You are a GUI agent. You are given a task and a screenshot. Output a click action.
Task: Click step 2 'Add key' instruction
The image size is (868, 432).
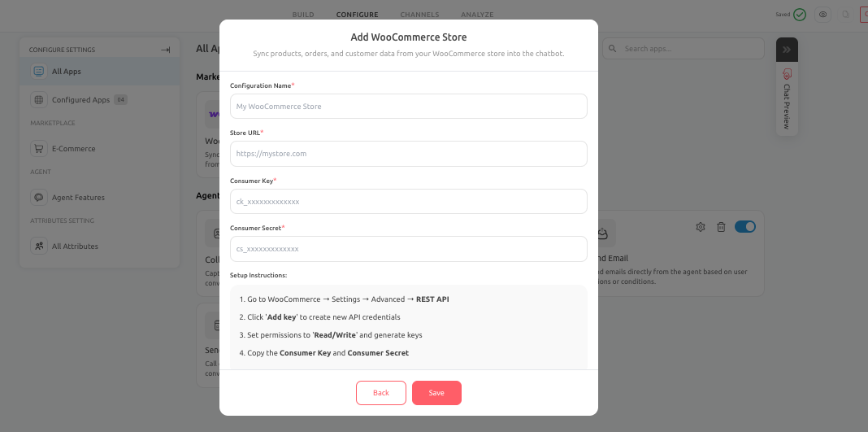[320, 317]
